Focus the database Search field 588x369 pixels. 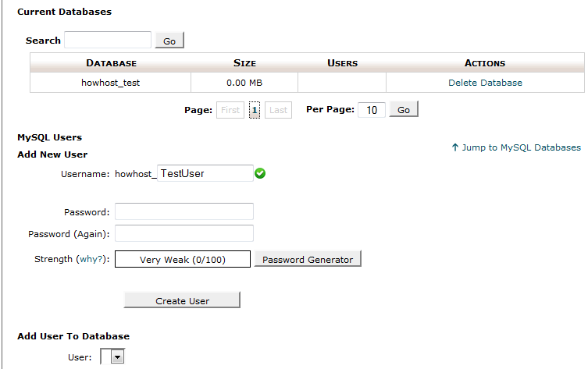(108, 40)
